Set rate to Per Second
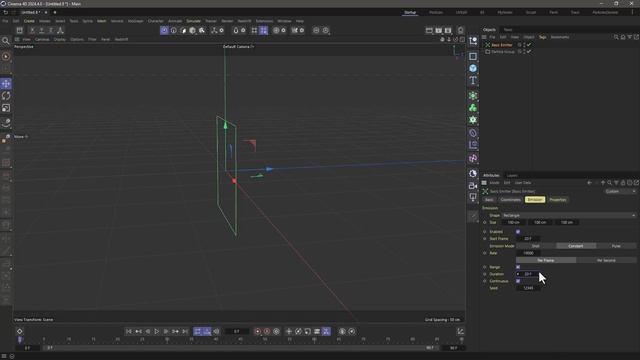This screenshot has height=360, width=640. click(606, 260)
